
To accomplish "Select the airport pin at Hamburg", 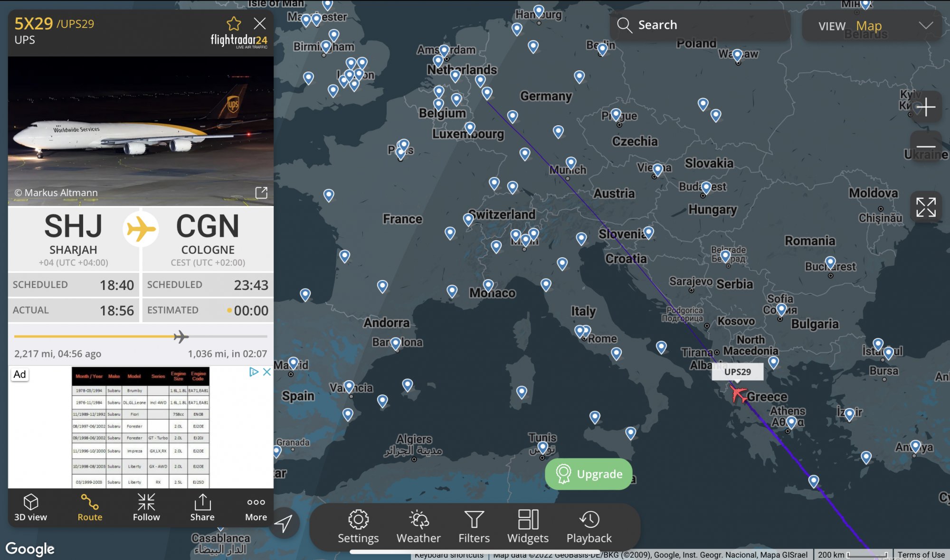I will (539, 10).
